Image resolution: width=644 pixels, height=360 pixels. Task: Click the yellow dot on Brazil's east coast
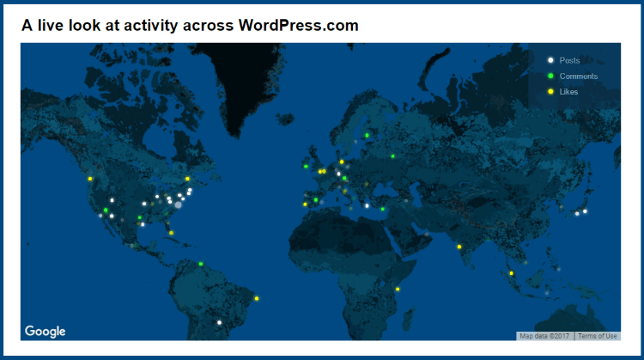[257, 298]
